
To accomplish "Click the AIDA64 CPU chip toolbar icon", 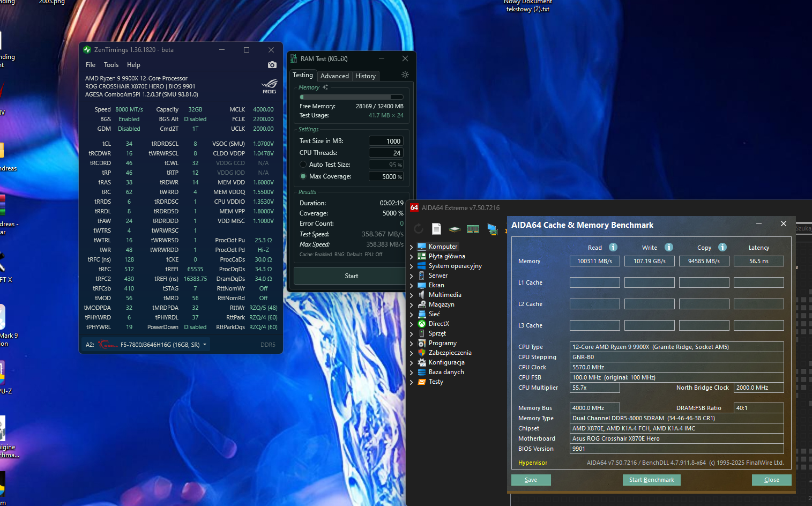I will (455, 229).
